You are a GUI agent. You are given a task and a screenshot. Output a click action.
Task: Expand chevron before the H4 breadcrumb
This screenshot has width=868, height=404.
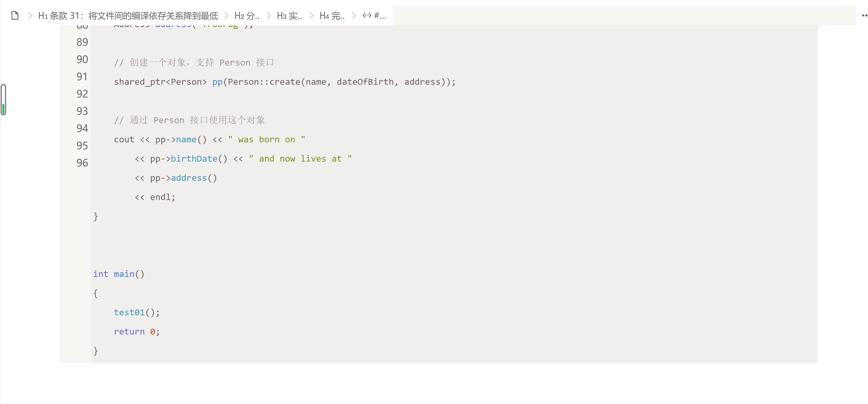click(312, 16)
